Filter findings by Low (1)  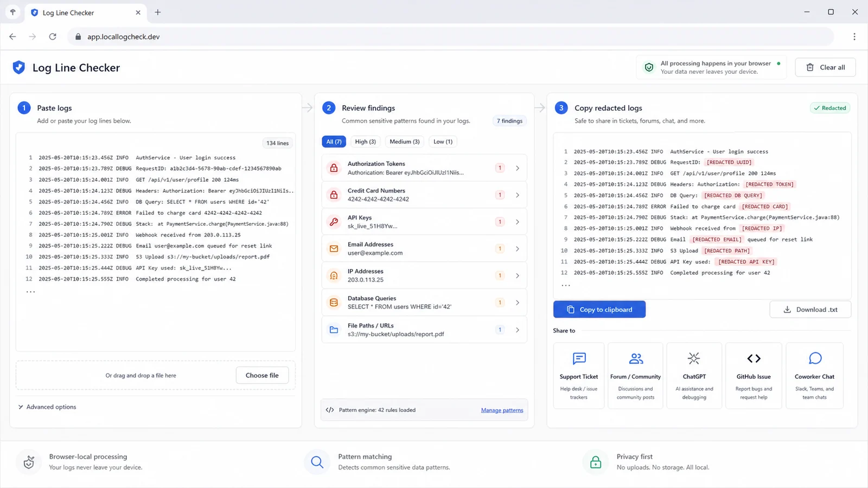pos(443,142)
